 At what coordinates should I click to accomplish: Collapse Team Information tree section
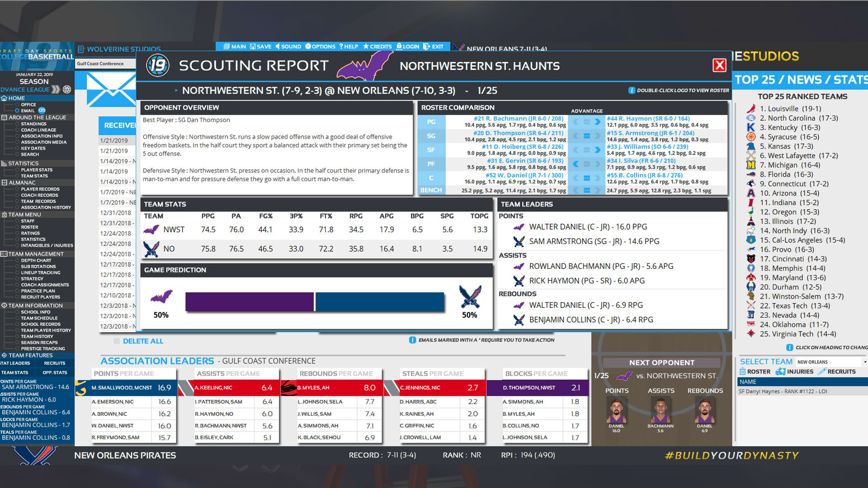5,305
